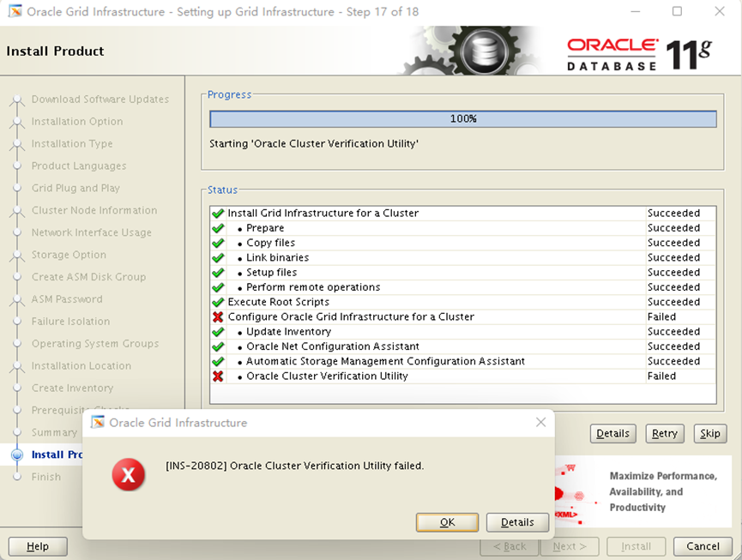Retry the failed configuration step
The height and width of the screenshot is (560, 742).
(665, 433)
